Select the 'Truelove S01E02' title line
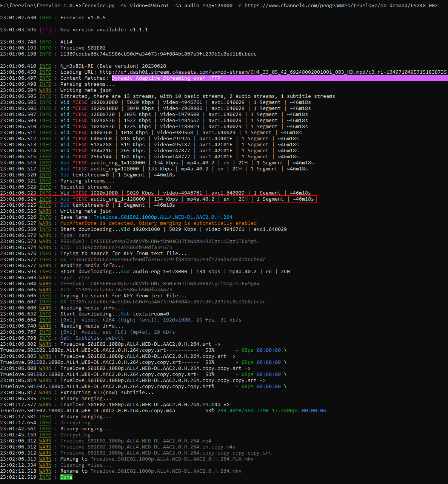448x484 pixels. pyautogui.click(x=83, y=48)
